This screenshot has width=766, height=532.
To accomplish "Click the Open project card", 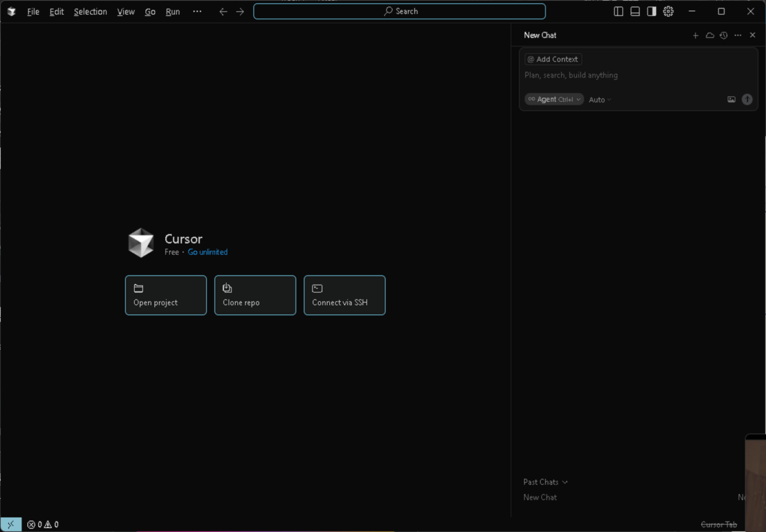I will click(x=166, y=295).
